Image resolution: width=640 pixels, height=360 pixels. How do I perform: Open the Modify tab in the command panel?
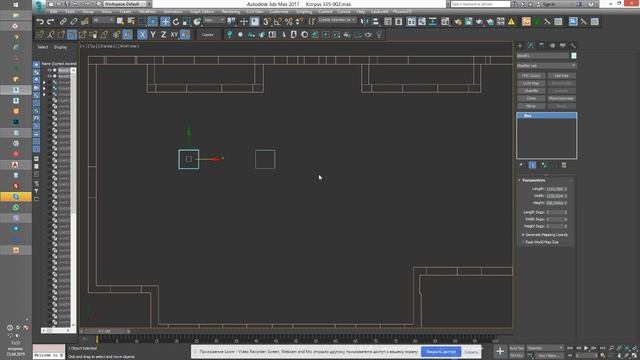tap(531, 45)
